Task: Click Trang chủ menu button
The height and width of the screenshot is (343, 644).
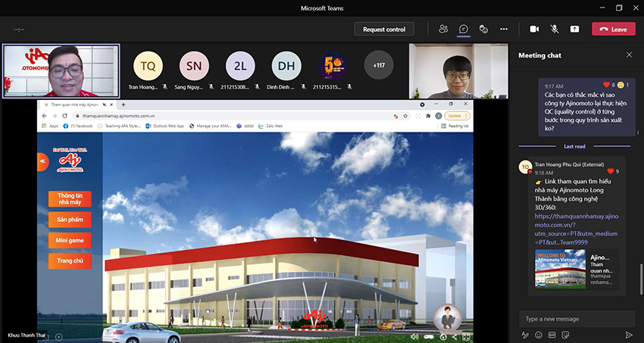Action: pyautogui.click(x=70, y=261)
